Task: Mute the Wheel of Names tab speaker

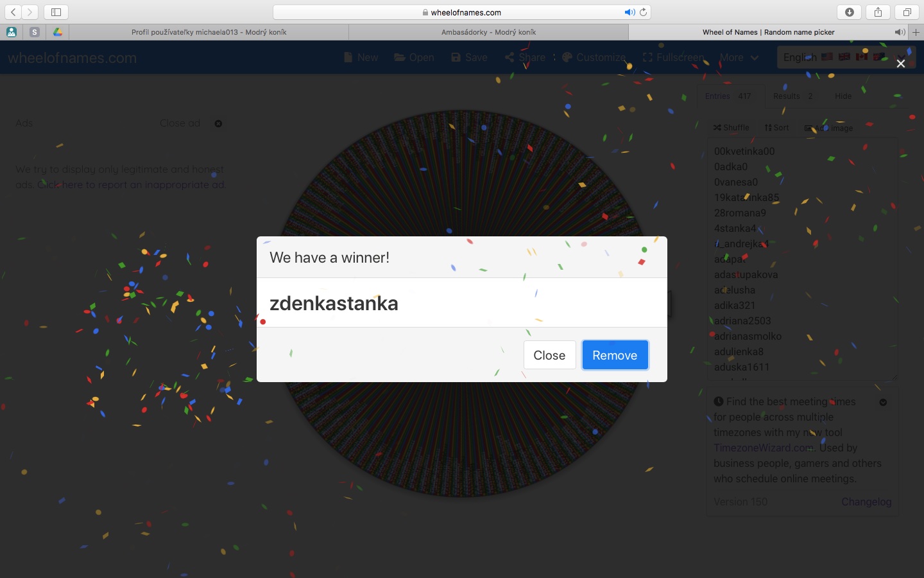Action: (900, 32)
